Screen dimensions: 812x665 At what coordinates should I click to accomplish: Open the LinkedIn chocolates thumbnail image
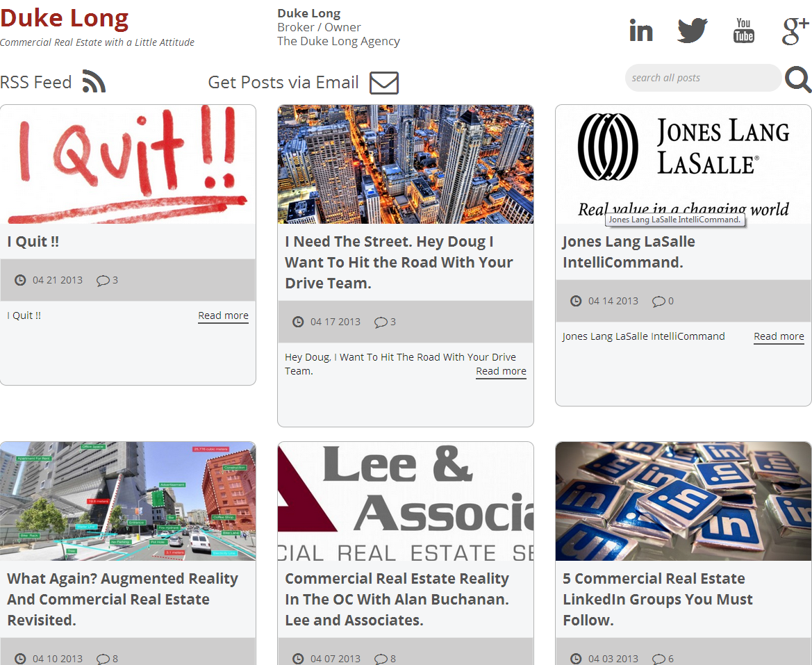(683, 501)
